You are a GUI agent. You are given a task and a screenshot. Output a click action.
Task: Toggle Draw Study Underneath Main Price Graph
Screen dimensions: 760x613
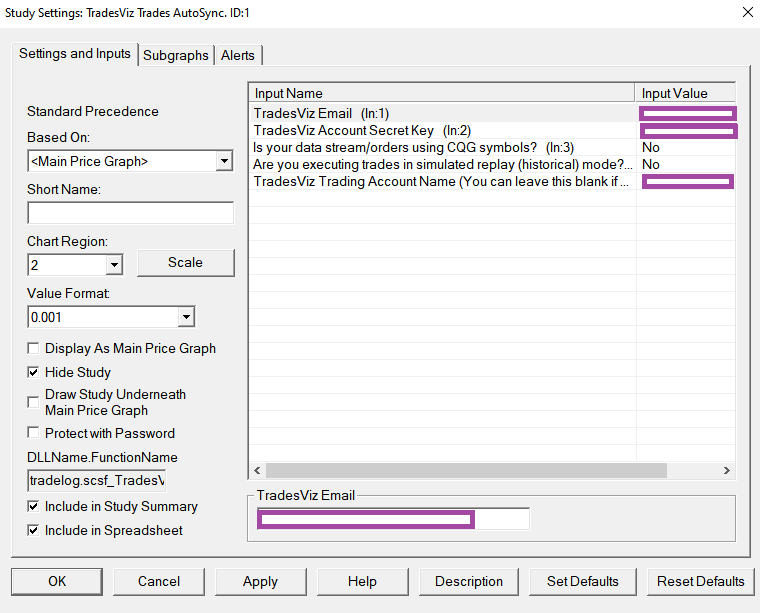point(33,402)
